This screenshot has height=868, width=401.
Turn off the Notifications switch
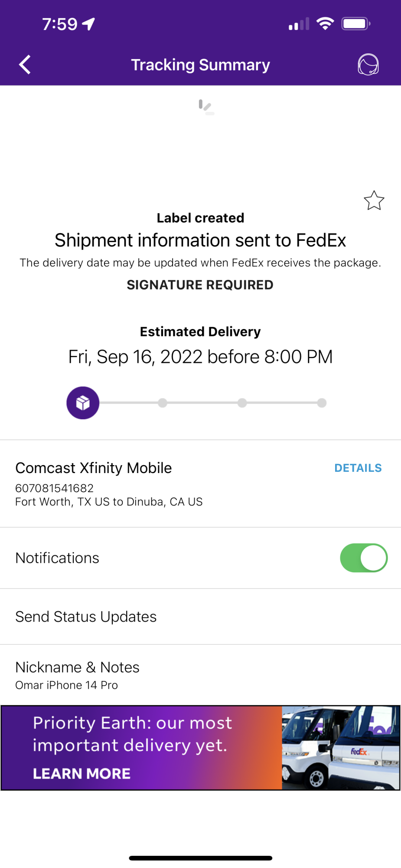(364, 558)
